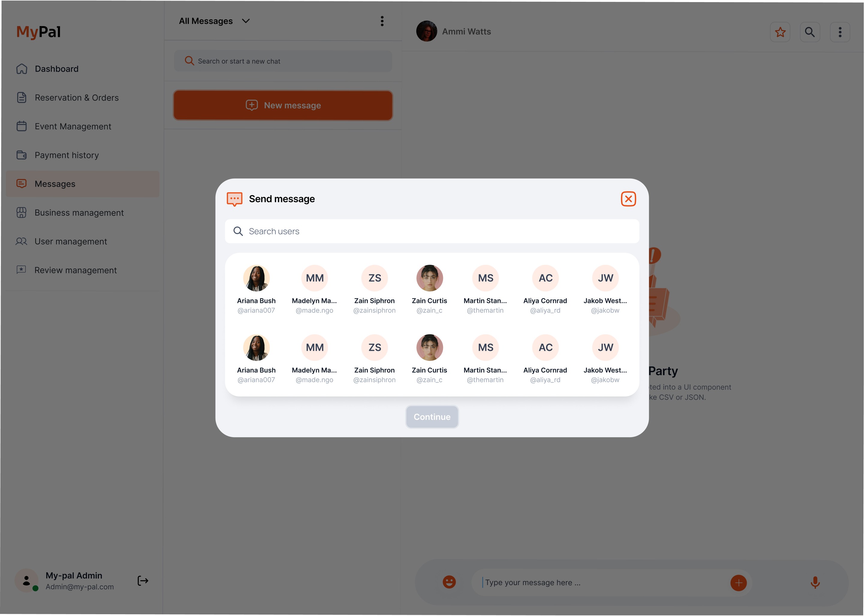865x616 pixels.
Task: Click the New message button
Action: pos(283,105)
